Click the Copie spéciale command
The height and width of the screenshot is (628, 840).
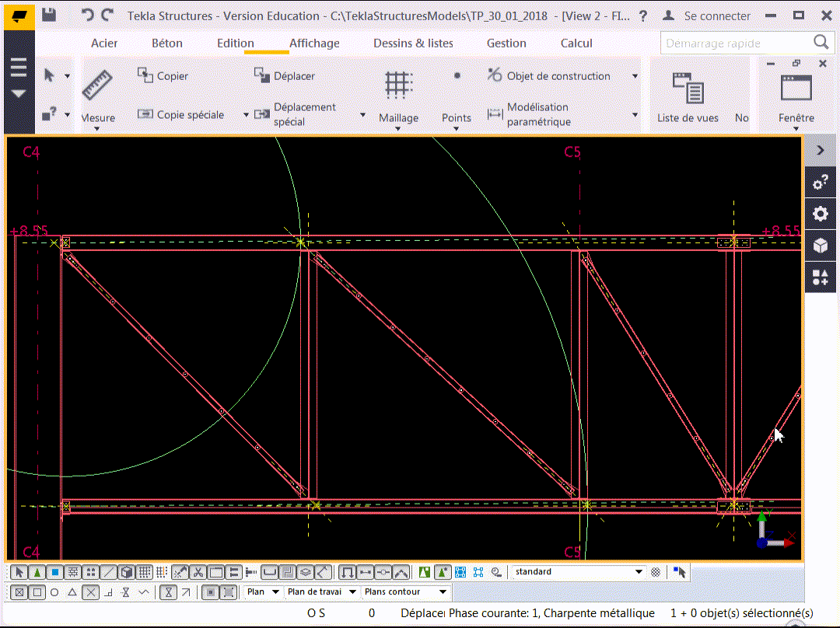tap(180, 114)
